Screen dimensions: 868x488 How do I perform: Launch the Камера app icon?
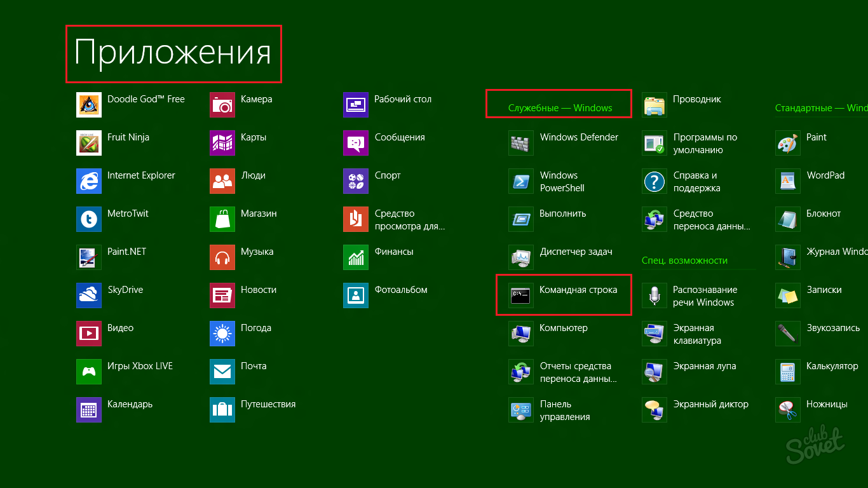coord(222,105)
